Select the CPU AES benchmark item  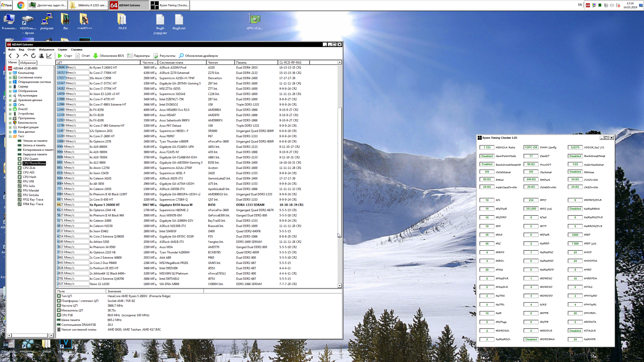click(x=28, y=172)
